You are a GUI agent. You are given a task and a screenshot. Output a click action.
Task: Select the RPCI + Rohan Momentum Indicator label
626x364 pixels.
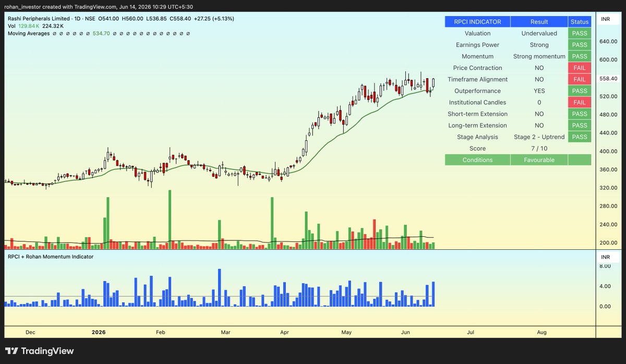click(51, 257)
